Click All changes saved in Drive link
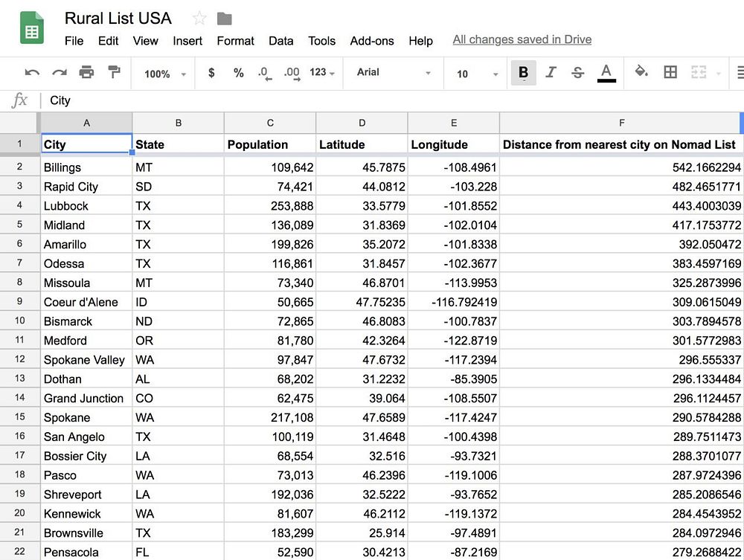The width and height of the screenshot is (744, 560). click(x=522, y=39)
